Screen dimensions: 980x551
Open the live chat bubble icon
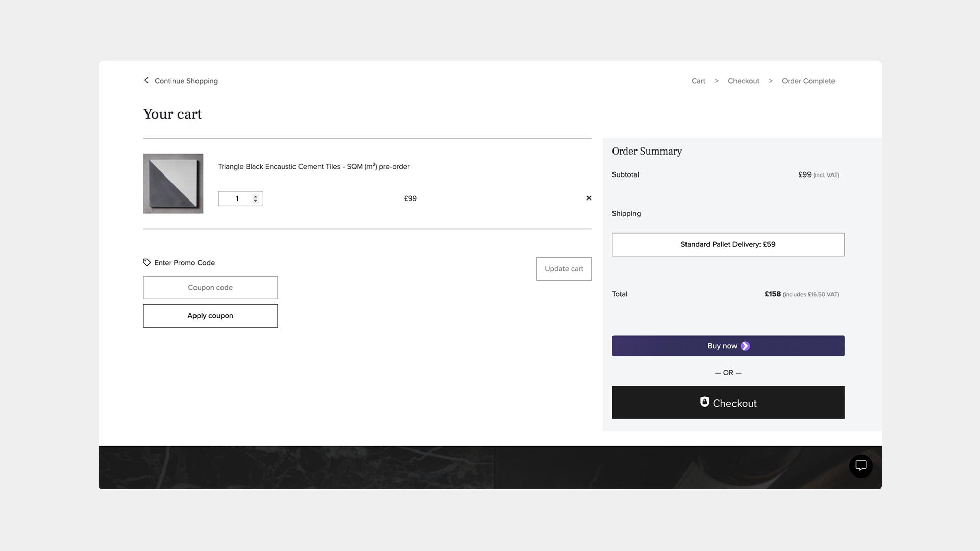tap(861, 466)
